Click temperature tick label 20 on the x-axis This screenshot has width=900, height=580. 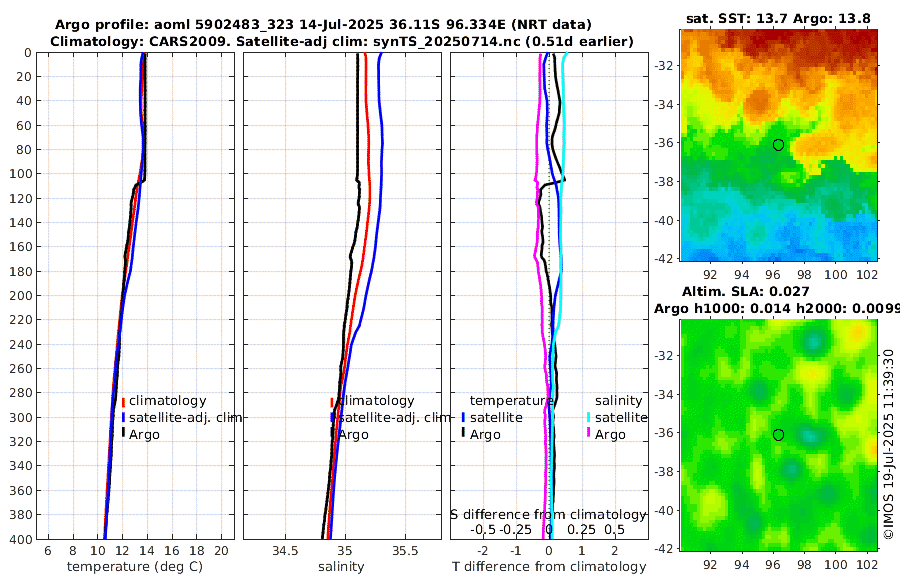(x=222, y=551)
